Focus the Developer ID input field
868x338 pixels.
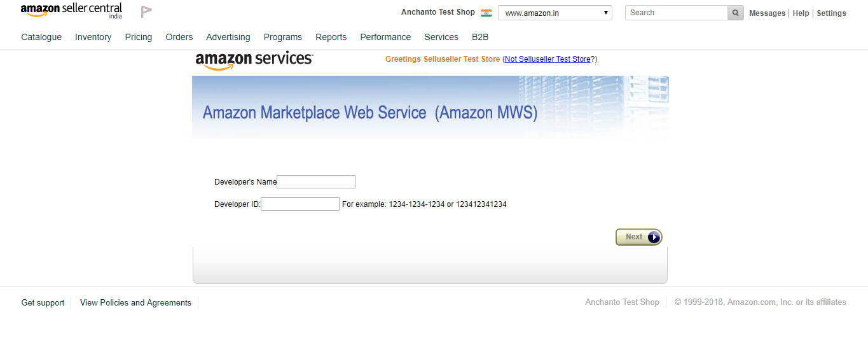300,204
